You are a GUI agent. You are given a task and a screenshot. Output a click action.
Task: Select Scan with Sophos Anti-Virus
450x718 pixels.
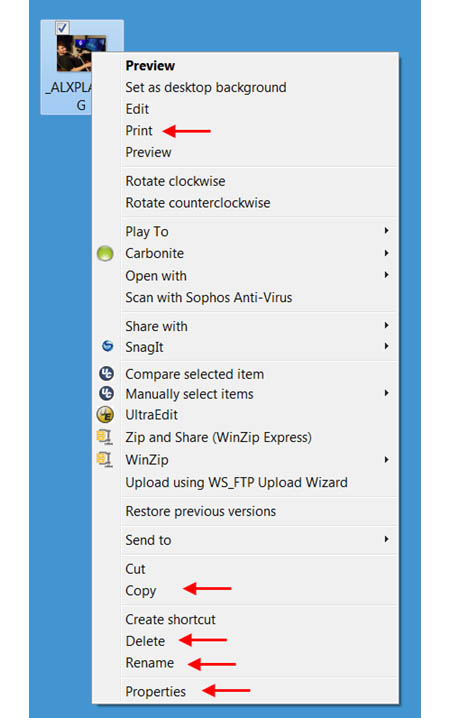point(209,298)
